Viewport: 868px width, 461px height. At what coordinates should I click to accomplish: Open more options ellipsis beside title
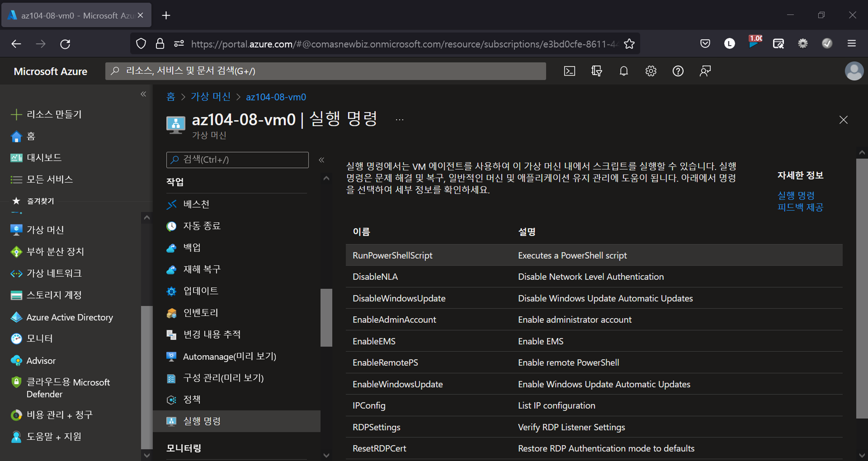[400, 120]
